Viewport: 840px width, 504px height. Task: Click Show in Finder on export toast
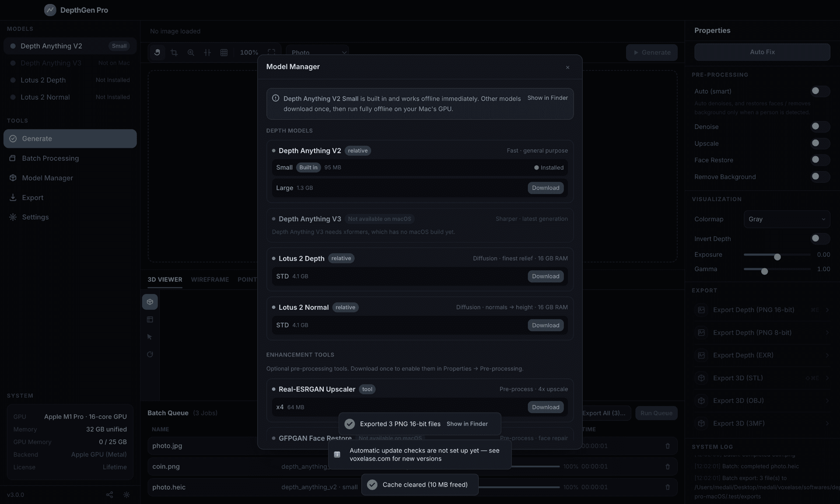click(467, 424)
